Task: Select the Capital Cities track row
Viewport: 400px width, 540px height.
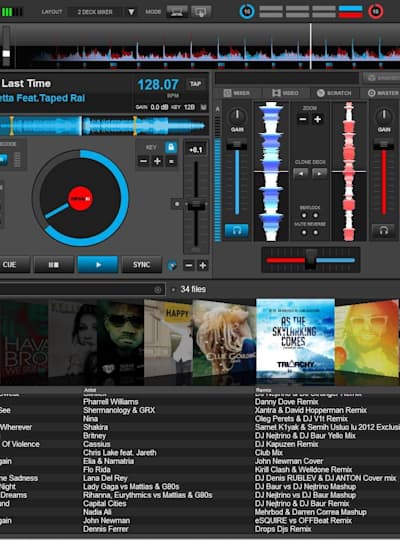Action: 200,503
